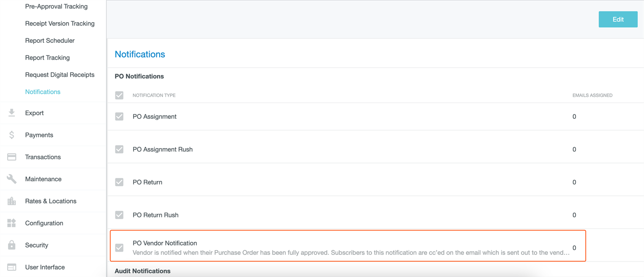Expand the Configuration sidebar section
Screen dimensions: 644x277
[x=53, y=223]
